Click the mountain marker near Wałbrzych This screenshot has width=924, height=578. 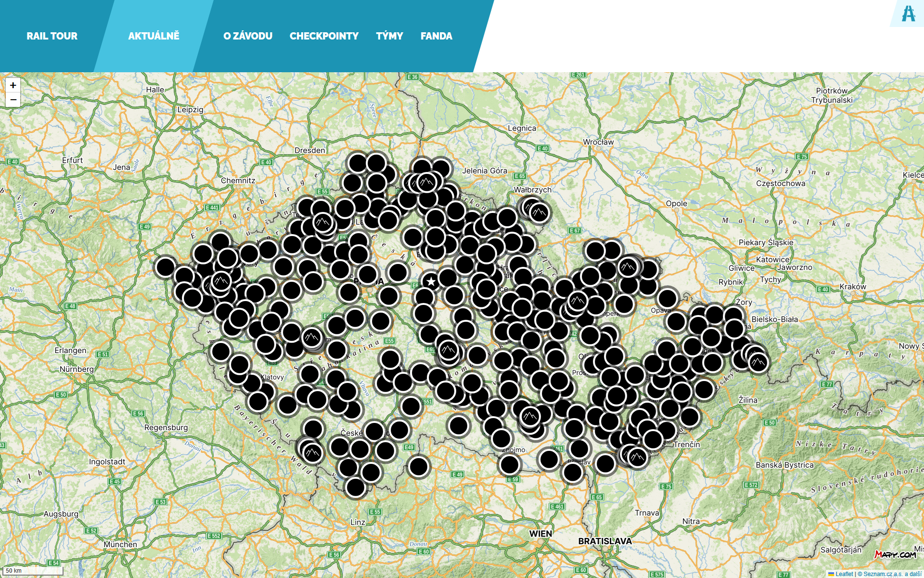tap(539, 212)
